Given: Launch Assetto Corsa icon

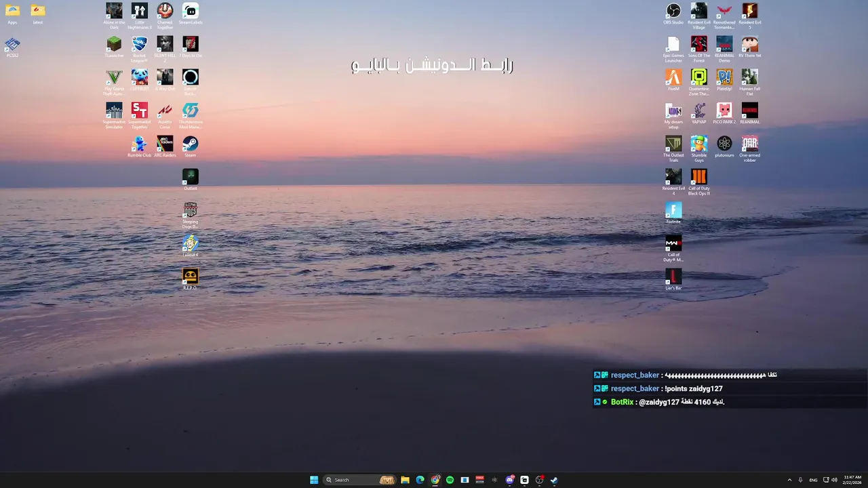Looking at the screenshot, I should coord(165,115).
